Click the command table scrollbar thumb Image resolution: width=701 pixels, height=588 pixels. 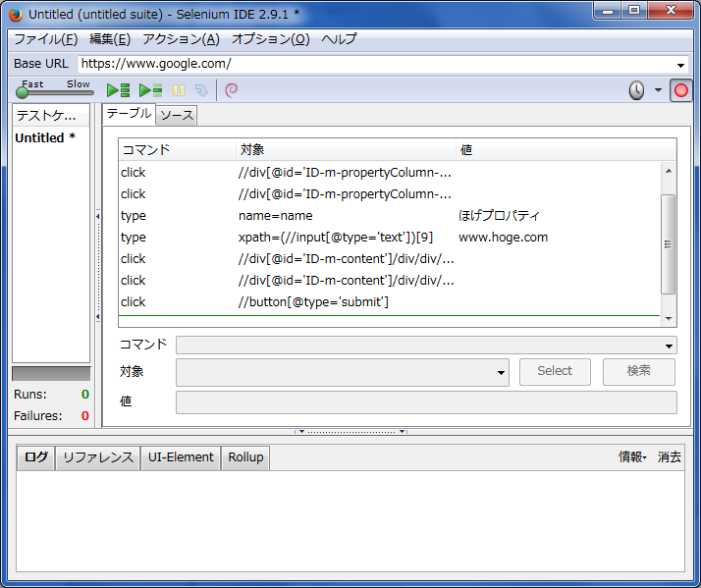tap(668, 244)
